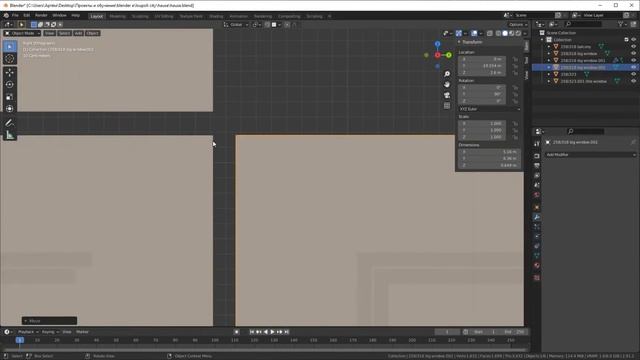Switch orthographic/perspective grid icon
Viewport: 640px width, 360px height.
(x=447, y=106)
